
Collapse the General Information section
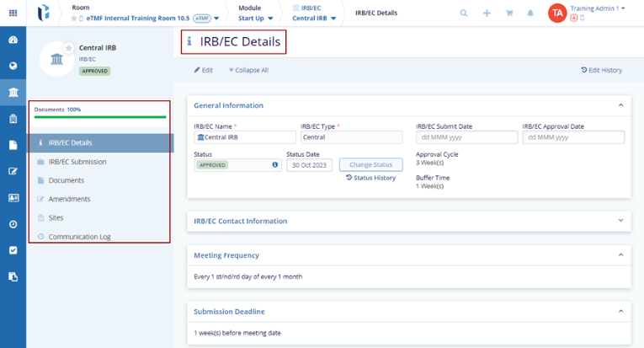coord(620,105)
